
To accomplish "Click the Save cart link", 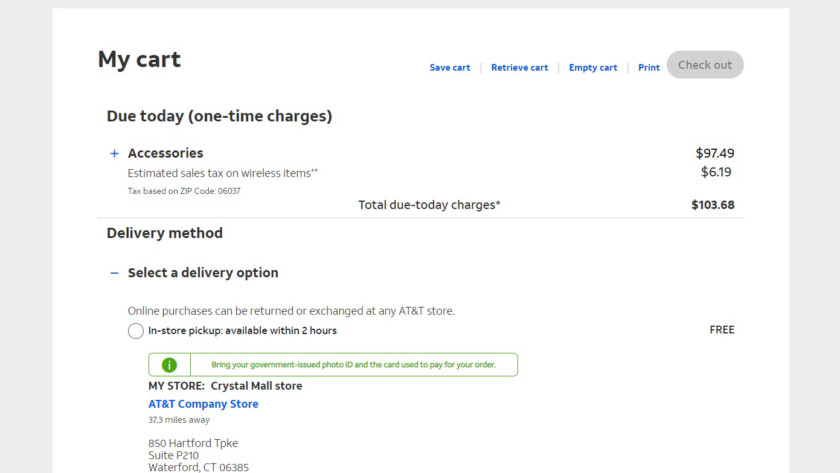I will [x=449, y=68].
